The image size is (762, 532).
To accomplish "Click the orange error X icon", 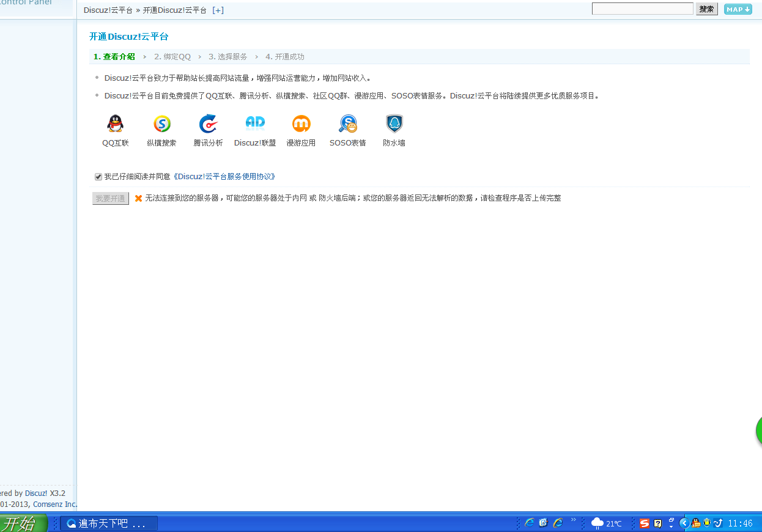I will pos(138,198).
